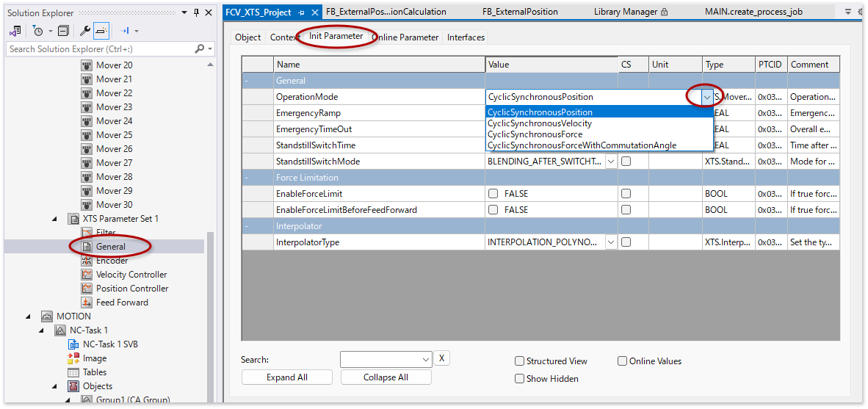This screenshot has width=868, height=409.
Task: Enable Online Values checkbox
Action: 622,361
